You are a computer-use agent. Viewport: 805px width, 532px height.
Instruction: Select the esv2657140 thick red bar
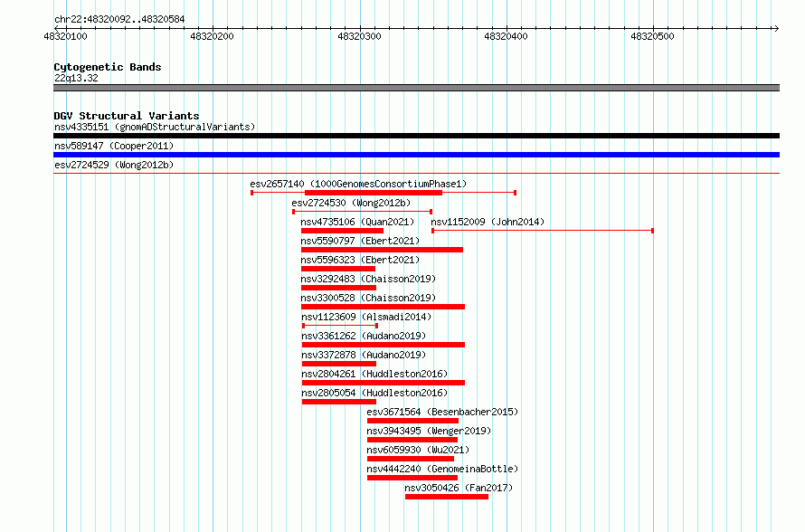pyautogui.click(x=374, y=193)
